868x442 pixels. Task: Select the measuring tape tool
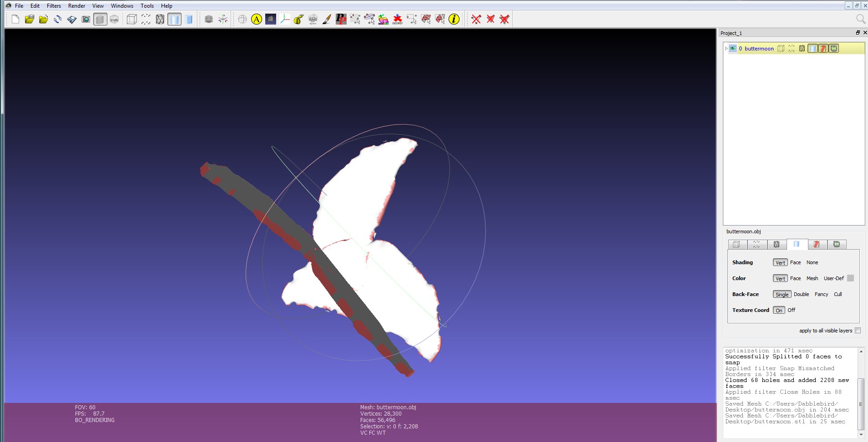click(x=299, y=19)
